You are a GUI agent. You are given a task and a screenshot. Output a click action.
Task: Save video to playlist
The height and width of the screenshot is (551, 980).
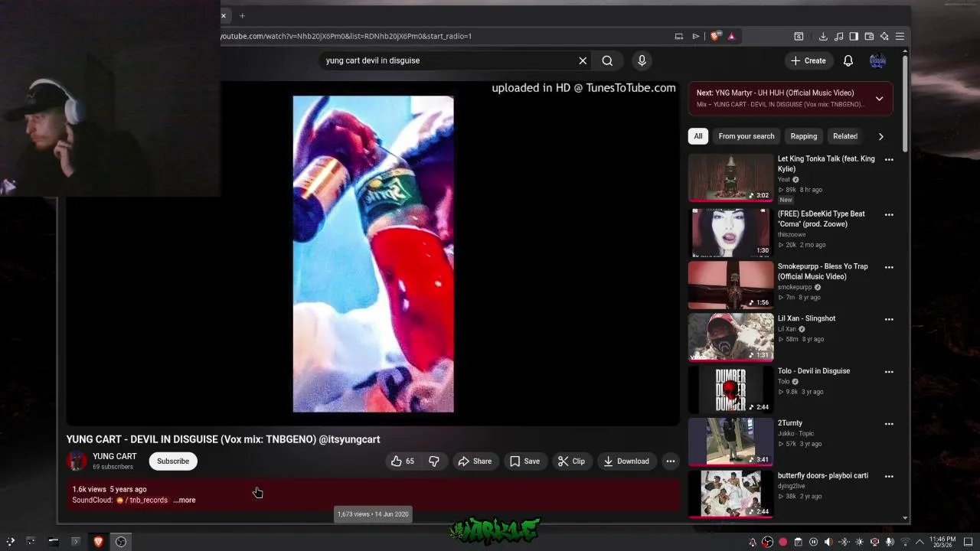click(524, 461)
